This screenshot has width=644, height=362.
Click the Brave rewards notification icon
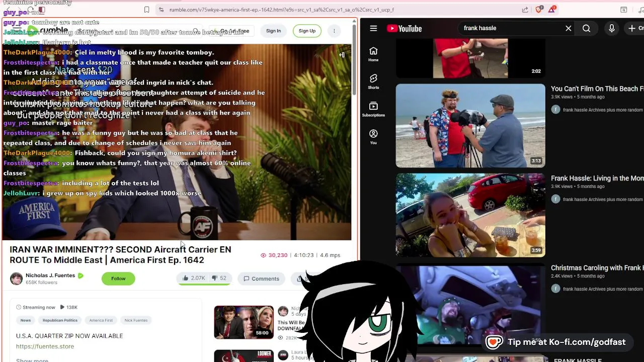point(552,10)
